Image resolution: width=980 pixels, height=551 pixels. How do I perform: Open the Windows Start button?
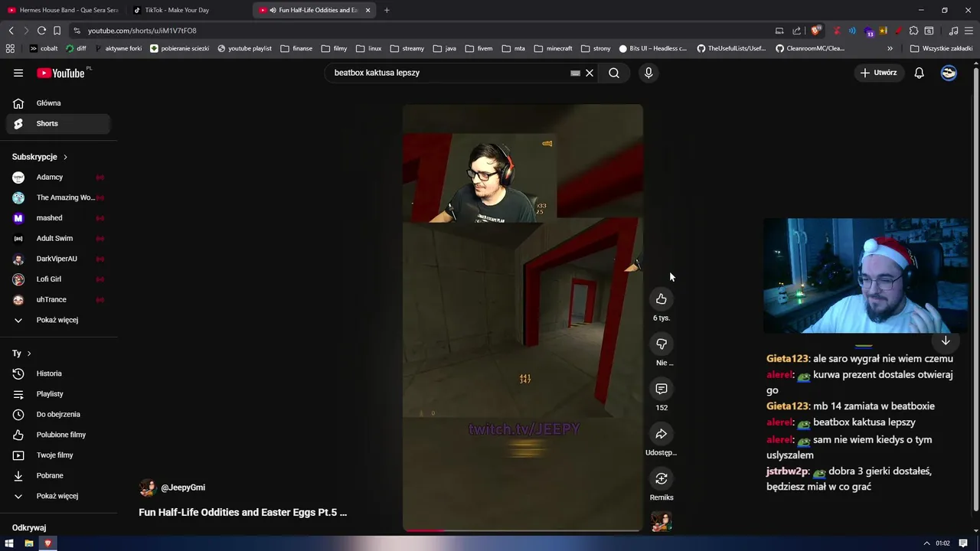click(9, 543)
